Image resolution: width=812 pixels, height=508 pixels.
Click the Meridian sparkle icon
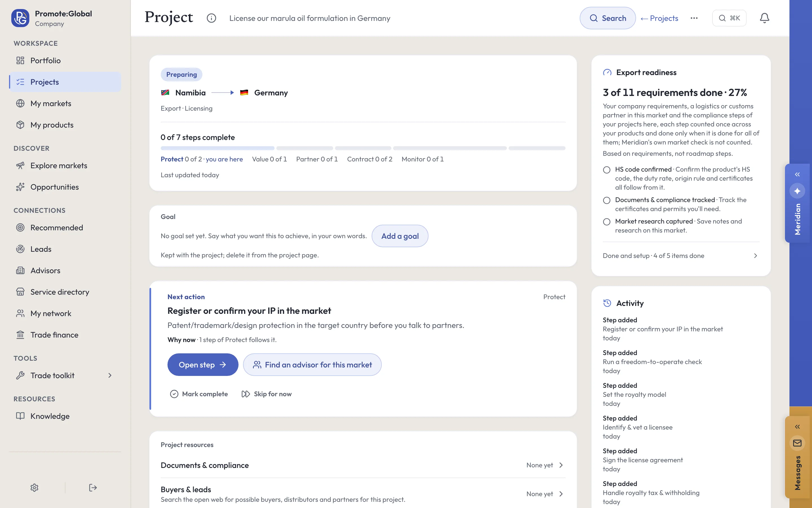pyautogui.click(x=797, y=191)
